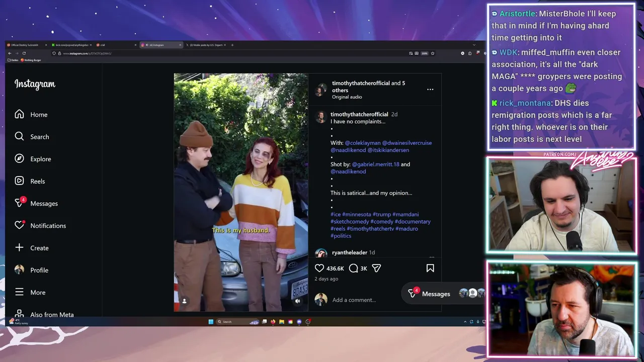Open Firefox from taskbar
The width and height of the screenshot is (644, 362).
click(x=273, y=322)
